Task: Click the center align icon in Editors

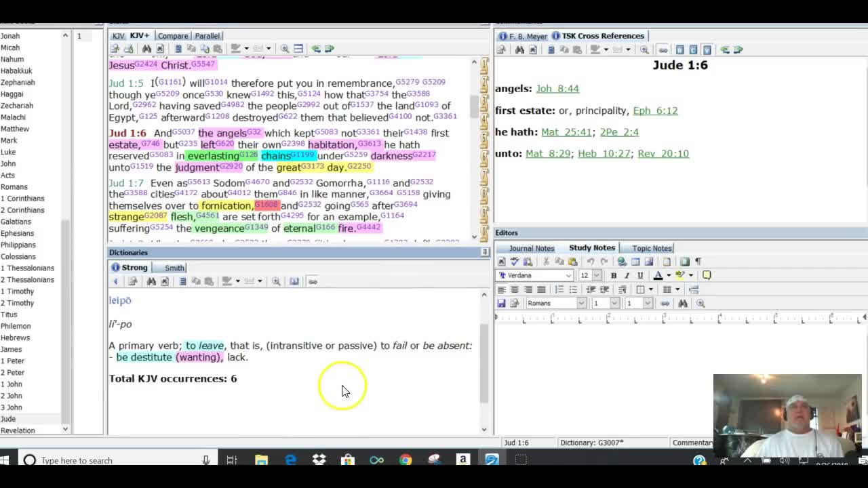Action: point(515,290)
